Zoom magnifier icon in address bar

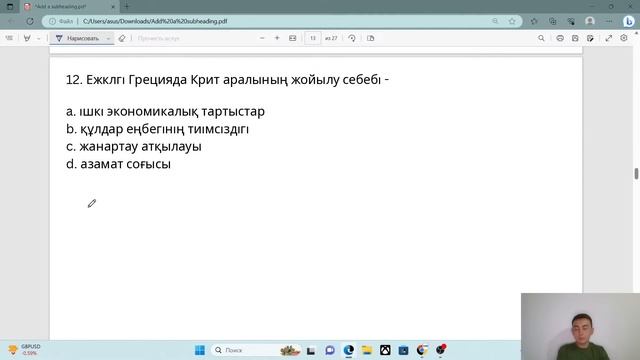(495, 21)
